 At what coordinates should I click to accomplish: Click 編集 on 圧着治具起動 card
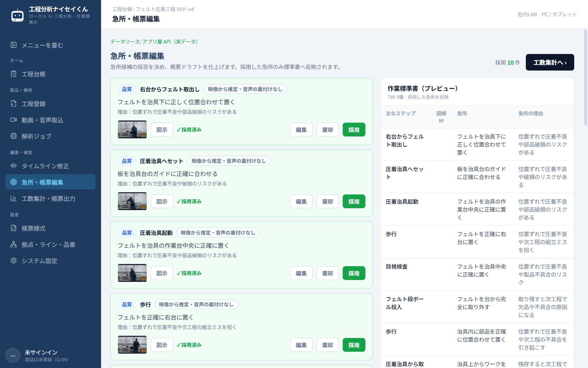(x=301, y=273)
